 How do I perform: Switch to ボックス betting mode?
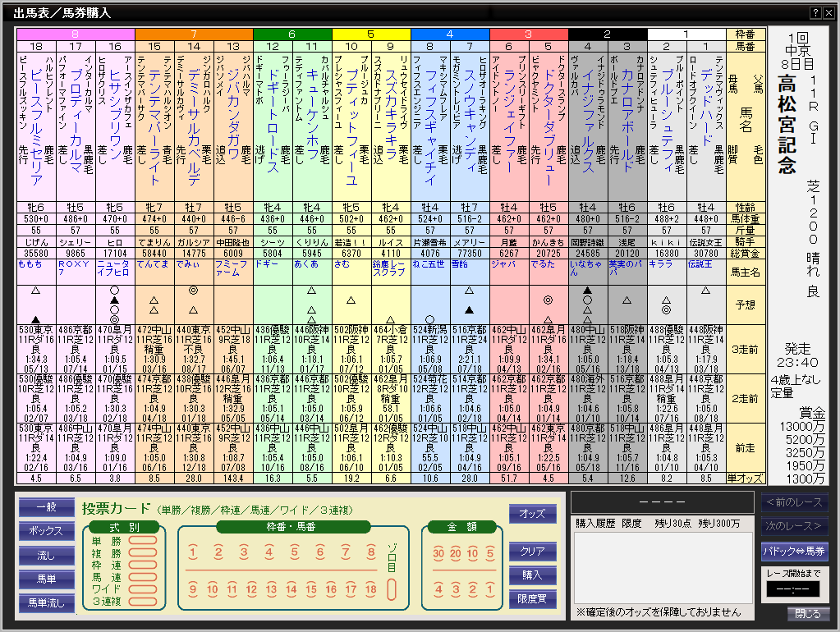tap(47, 531)
